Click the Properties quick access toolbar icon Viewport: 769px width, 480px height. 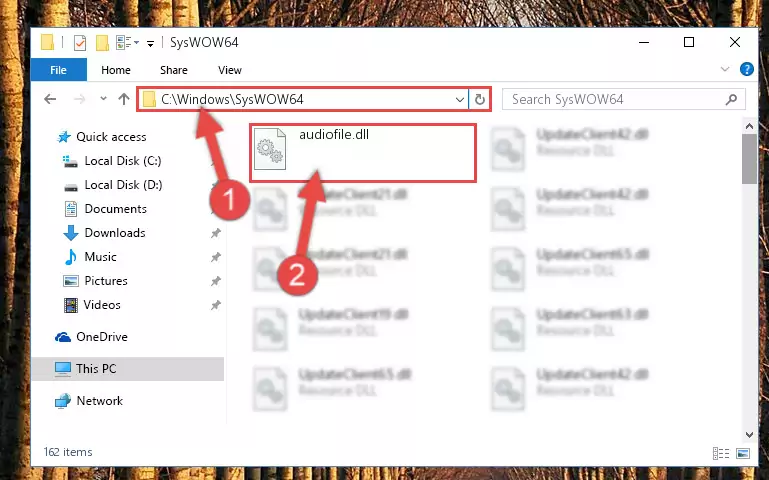pos(80,43)
